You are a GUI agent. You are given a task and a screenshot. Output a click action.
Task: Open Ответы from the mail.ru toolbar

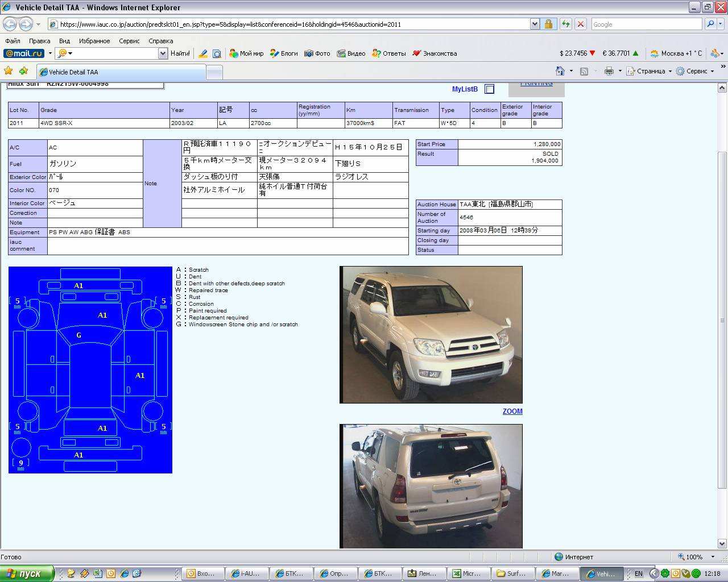389,53
